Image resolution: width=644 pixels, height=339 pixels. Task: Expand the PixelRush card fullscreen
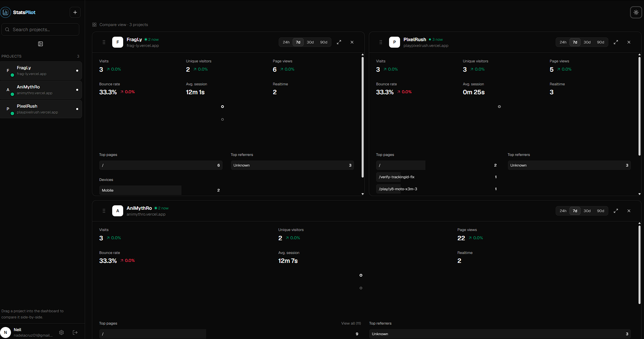point(616,42)
